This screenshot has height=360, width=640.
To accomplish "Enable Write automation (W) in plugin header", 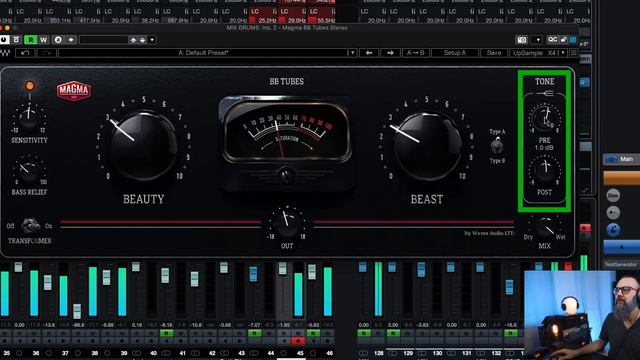I will point(43,40).
